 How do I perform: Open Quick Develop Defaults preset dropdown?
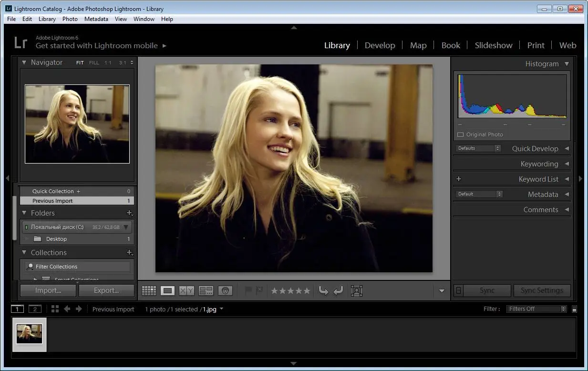(x=478, y=148)
